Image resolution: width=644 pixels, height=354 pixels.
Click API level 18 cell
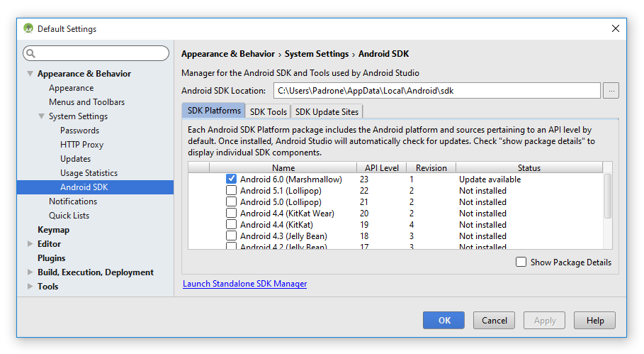pyautogui.click(x=364, y=236)
